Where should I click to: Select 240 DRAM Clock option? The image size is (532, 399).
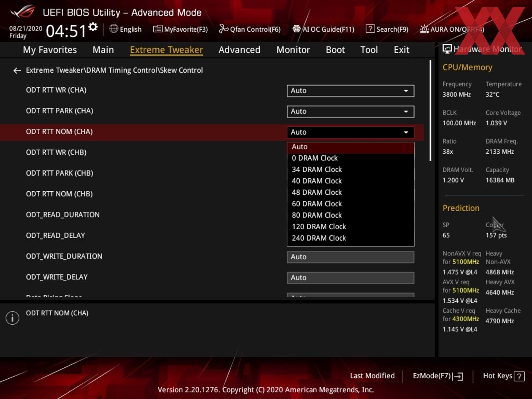click(350, 238)
